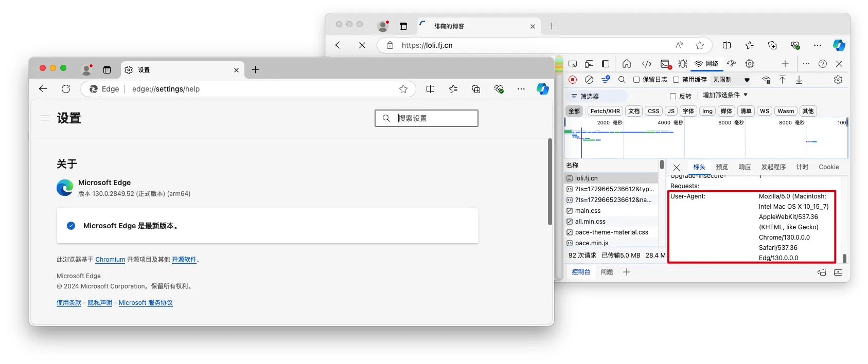Open the 使用条款 terms of use link
The height and width of the screenshot is (364, 868).
(69, 303)
